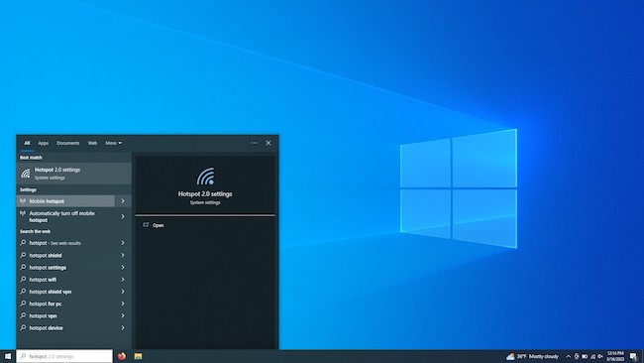The image size is (644, 363).
Task: Select the Mobile hotspot settings result
Action: (x=65, y=201)
